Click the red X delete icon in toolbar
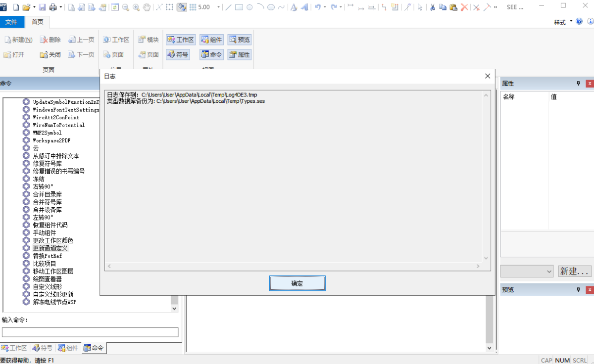 (x=464, y=7)
